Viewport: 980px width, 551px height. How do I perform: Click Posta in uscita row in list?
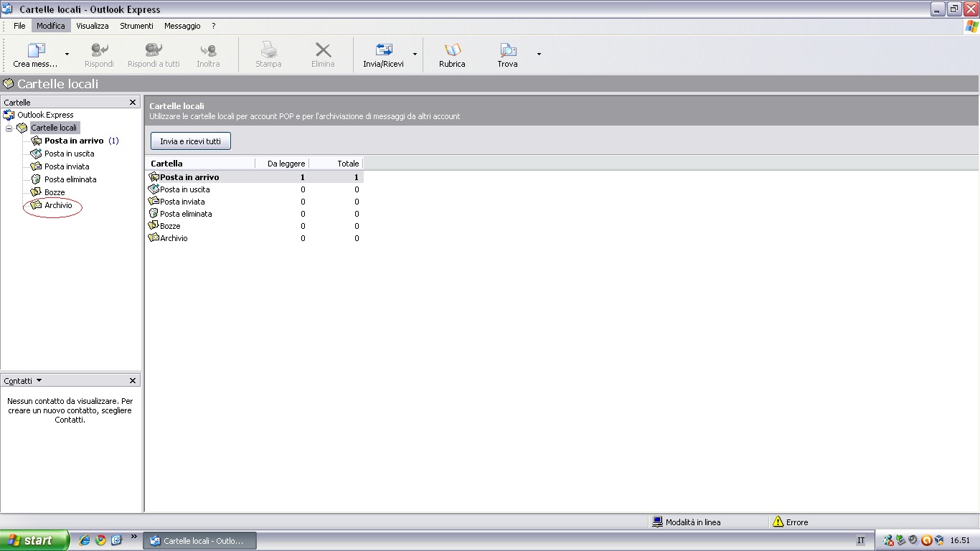click(x=255, y=189)
